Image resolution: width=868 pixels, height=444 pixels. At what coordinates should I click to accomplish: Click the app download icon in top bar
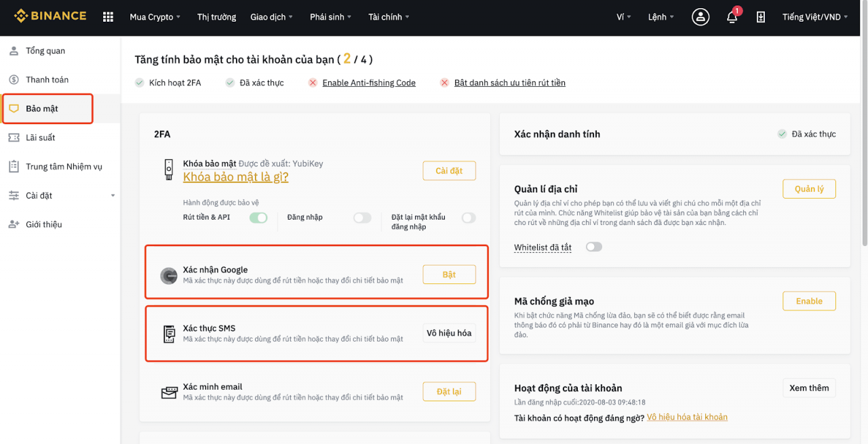click(760, 17)
